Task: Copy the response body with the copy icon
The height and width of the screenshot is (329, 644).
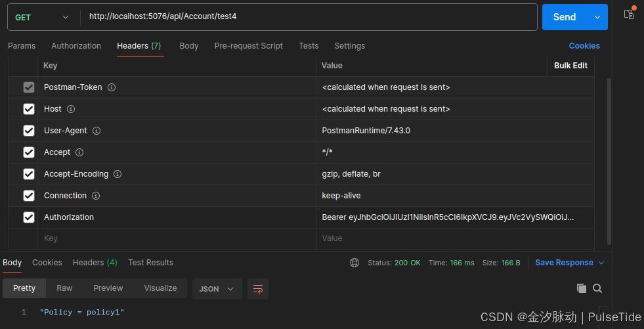Action: 582,288
